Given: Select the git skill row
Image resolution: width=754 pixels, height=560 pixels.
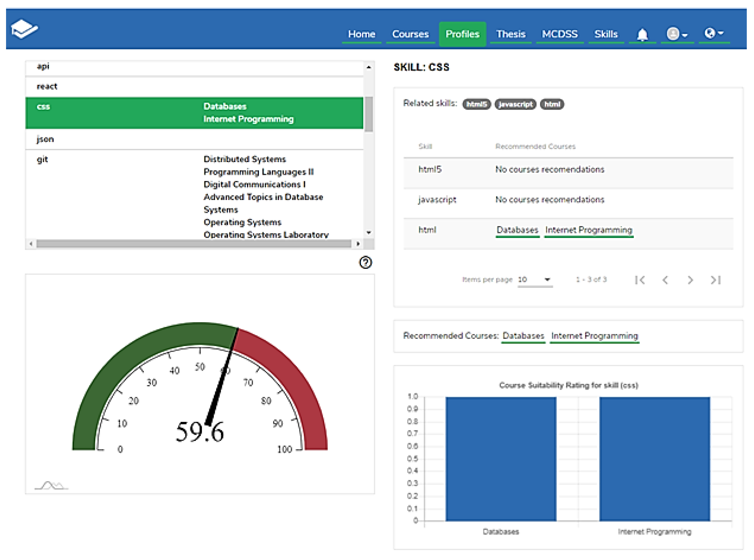Looking at the screenshot, I should (42, 159).
